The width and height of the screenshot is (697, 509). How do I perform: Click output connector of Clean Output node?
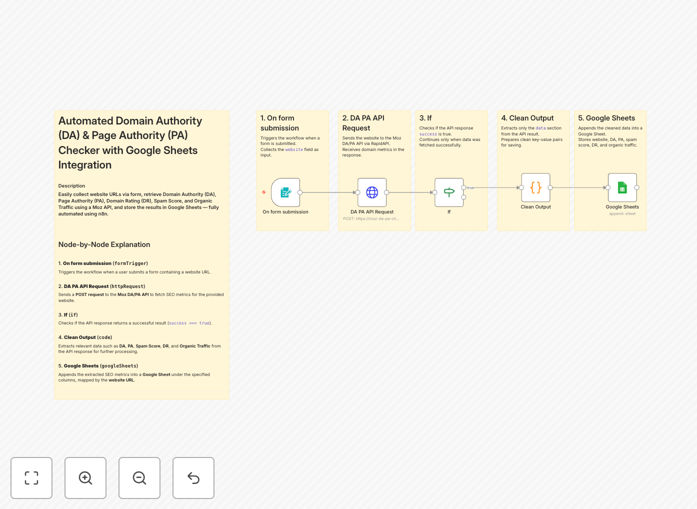click(550, 188)
